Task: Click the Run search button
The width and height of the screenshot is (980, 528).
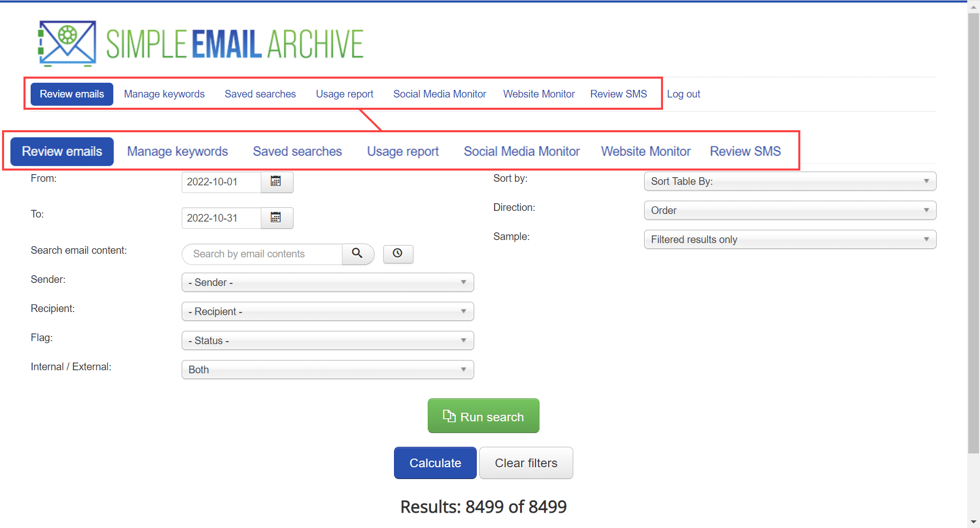Action: [x=483, y=416]
